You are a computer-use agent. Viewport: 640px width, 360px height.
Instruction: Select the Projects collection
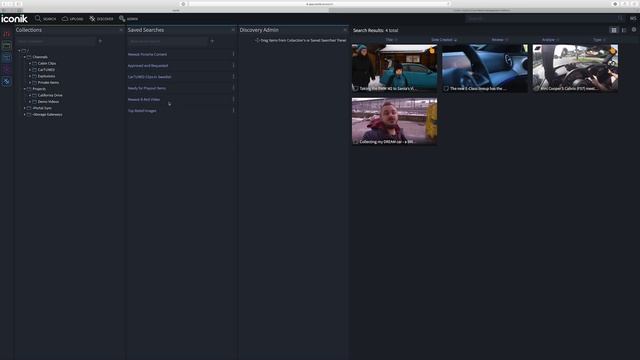pyautogui.click(x=39, y=89)
